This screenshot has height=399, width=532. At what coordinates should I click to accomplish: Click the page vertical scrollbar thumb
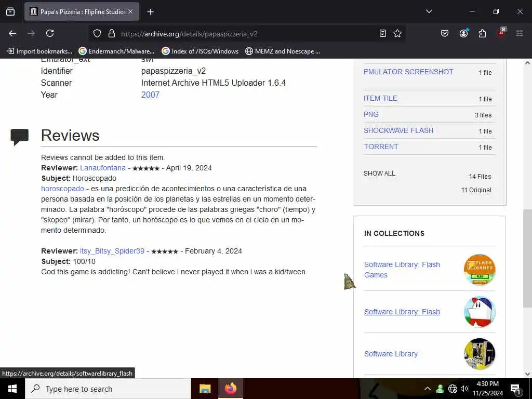click(527, 259)
